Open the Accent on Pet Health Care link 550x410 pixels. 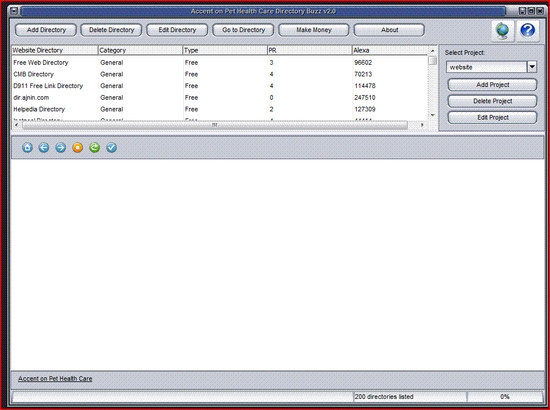click(x=55, y=379)
